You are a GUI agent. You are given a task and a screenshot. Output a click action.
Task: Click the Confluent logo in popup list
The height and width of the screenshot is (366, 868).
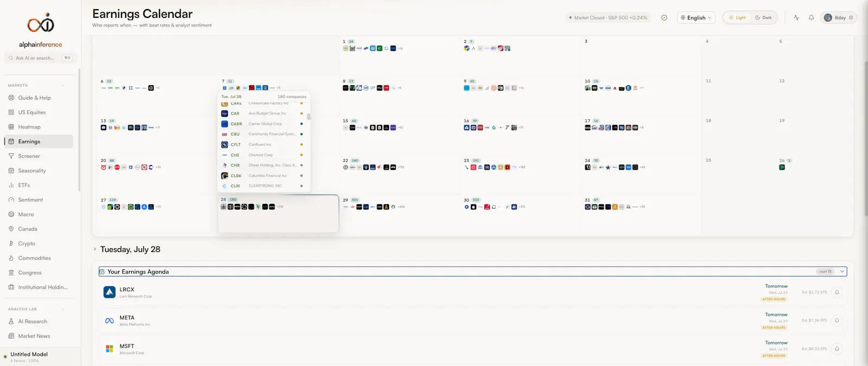(225, 145)
